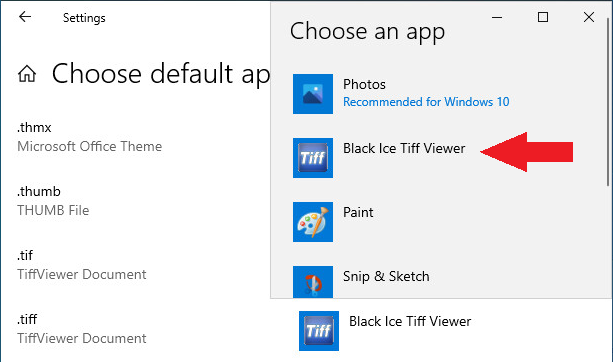Click the app list scrollbar
This screenshot has height=362, width=613.
click(608, 104)
